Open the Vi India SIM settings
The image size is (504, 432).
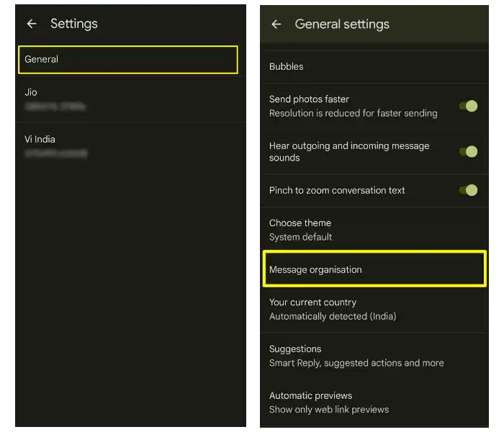(130, 146)
